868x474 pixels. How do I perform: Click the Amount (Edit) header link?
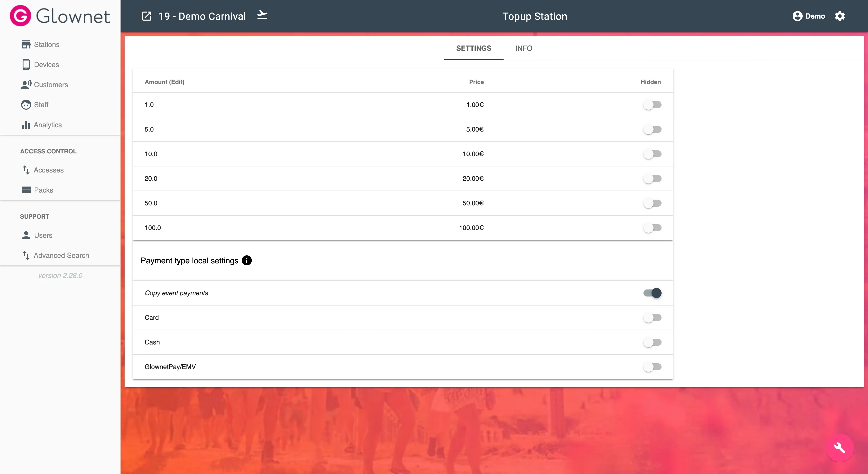click(165, 82)
